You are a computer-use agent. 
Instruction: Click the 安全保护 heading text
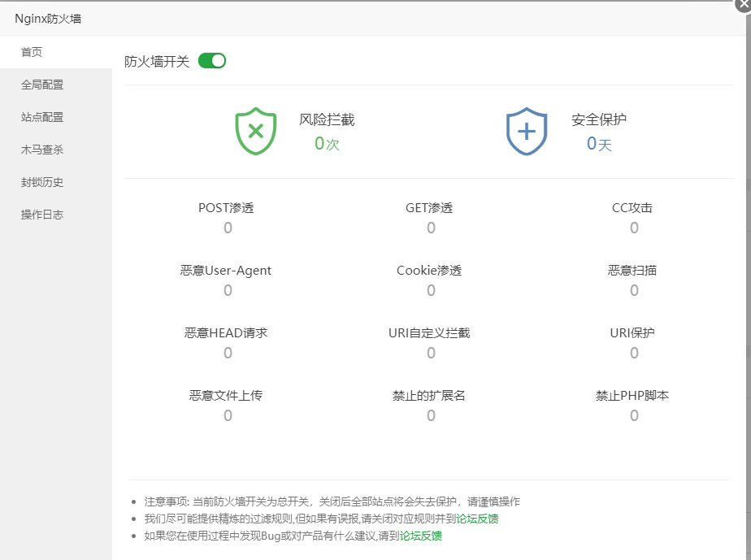pos(599,119)
